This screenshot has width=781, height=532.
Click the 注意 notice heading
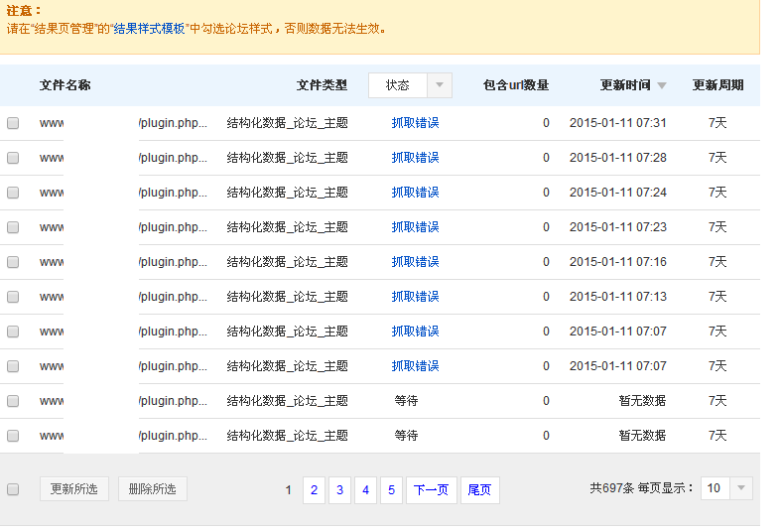click(24, 11)
